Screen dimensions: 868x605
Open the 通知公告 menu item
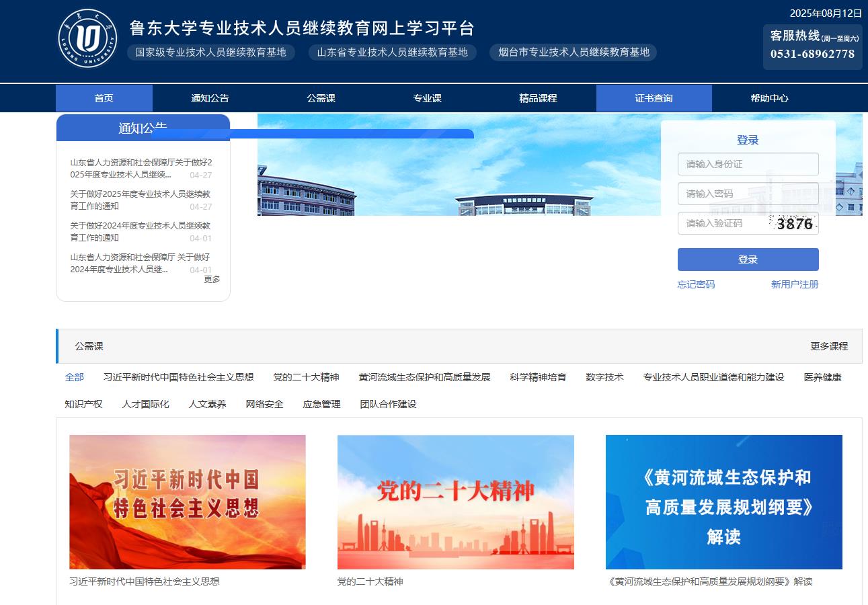210,98
